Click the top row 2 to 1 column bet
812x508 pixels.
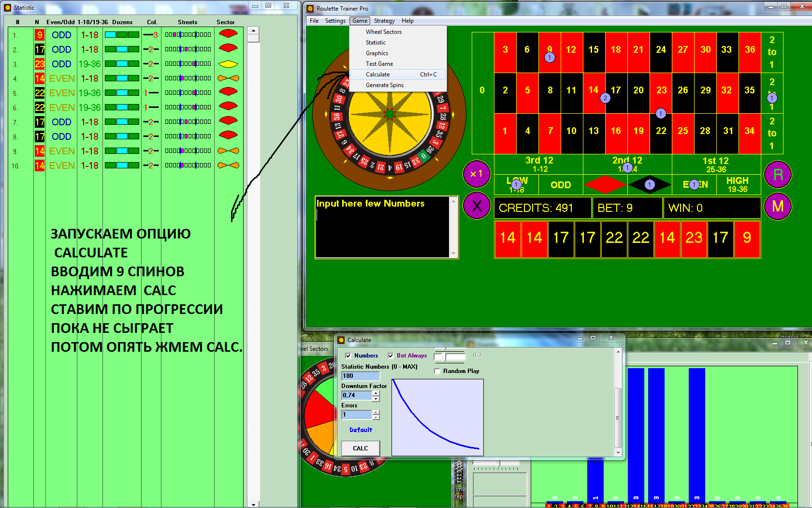772,52
